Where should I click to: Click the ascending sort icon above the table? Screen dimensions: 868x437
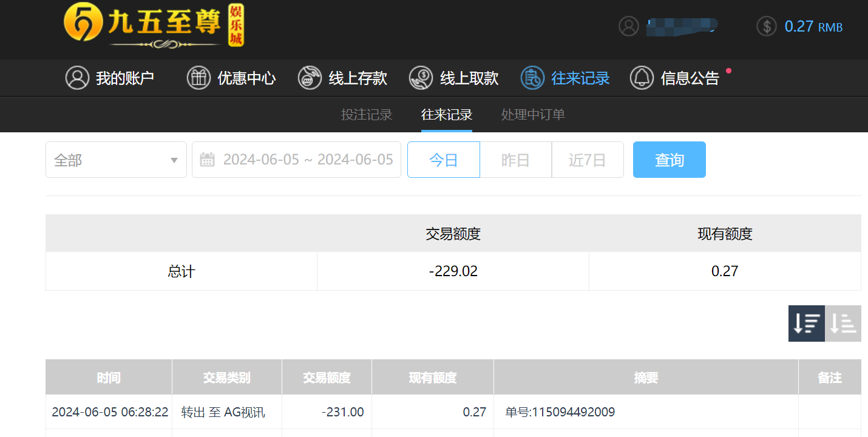[x=843, y=324]
